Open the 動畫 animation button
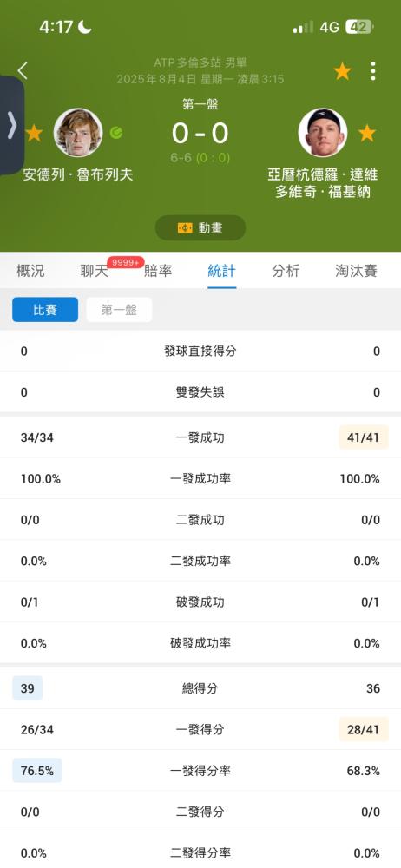Image resolution: width=401 pixels, height=868 pixels. pos(200,228)
